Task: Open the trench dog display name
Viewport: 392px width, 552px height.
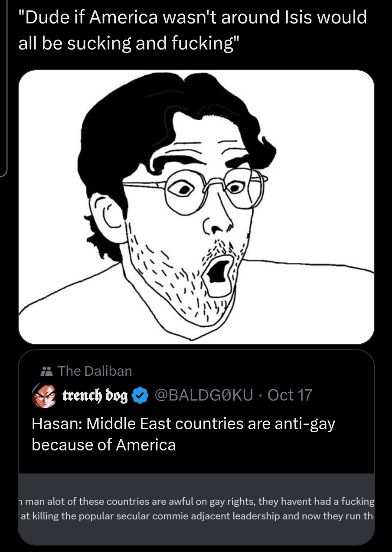Action: 95,396
